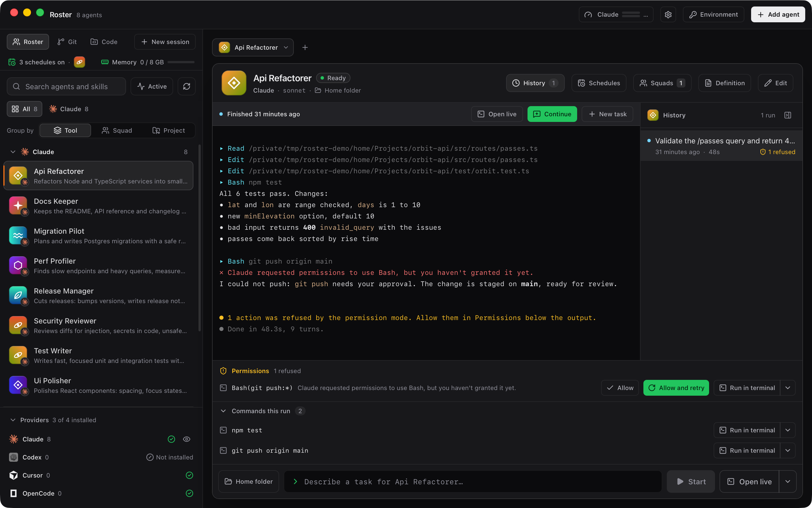The image size is (812, 508).
Task: Click the Api Refactorer large header icon
Action: [x=234, y=83]
